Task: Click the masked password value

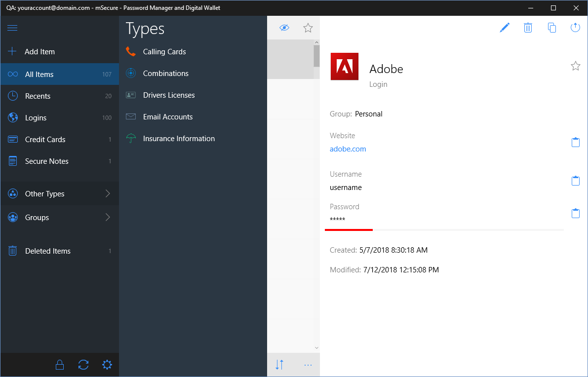Action: click(x=337, y=219)
